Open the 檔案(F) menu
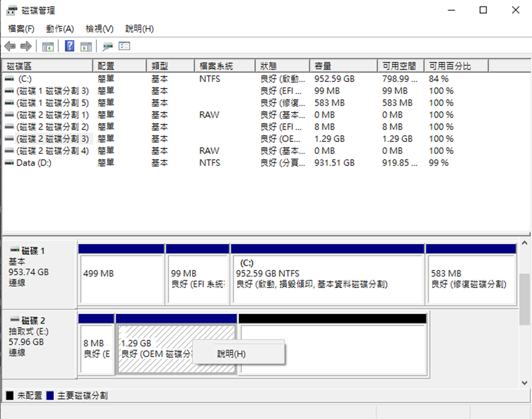 pos(21,29)
